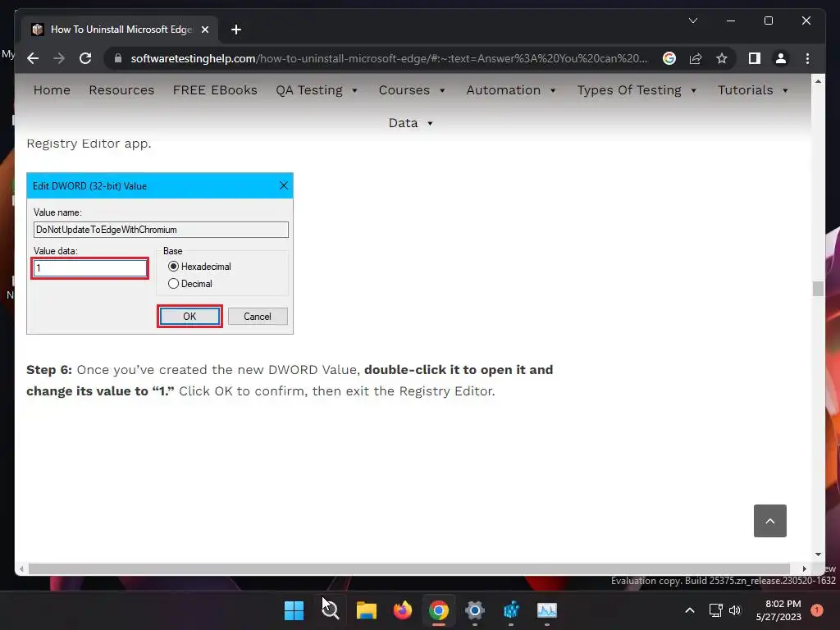
Task: Open network status tray icon
Action: 715,610
